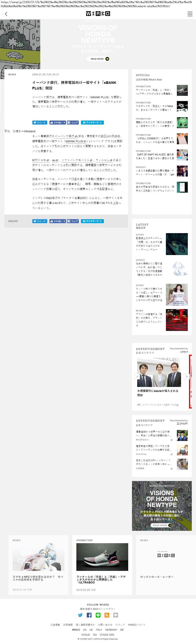Screen dimensions: 196x644
Task: Open 採用情報 footer link
Action: 68,624
